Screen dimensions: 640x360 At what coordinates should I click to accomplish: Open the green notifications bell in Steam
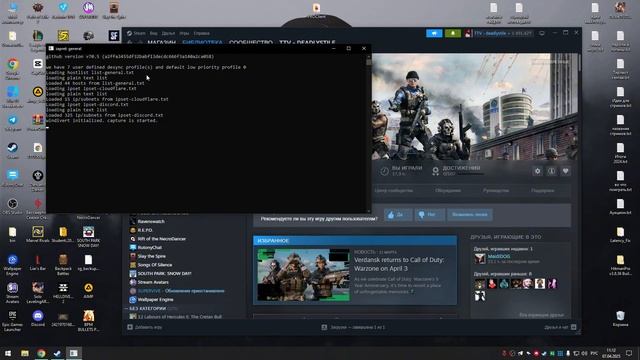453,33
